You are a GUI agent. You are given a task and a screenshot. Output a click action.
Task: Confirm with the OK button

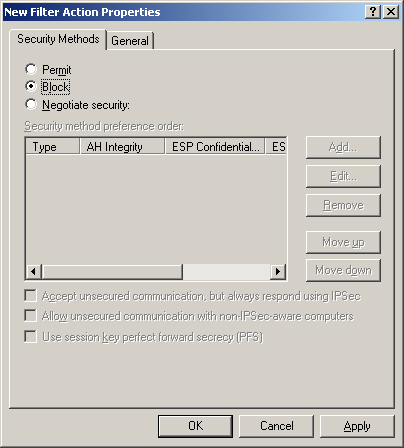point(195,426)
